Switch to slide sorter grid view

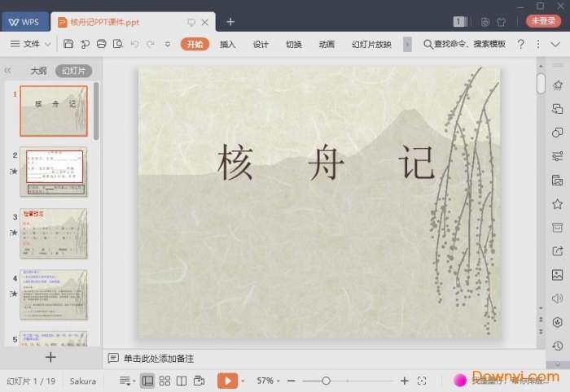point(164,381)
